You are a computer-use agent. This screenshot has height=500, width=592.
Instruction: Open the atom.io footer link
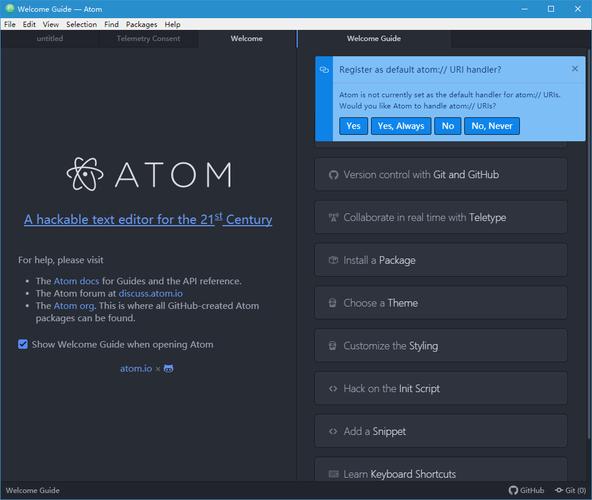click(136, 369)
